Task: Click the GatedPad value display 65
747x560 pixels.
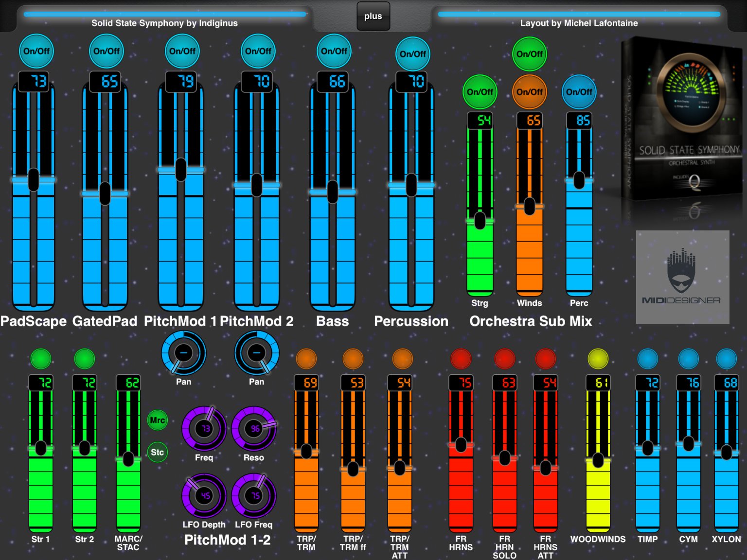Action: [105, 81]
